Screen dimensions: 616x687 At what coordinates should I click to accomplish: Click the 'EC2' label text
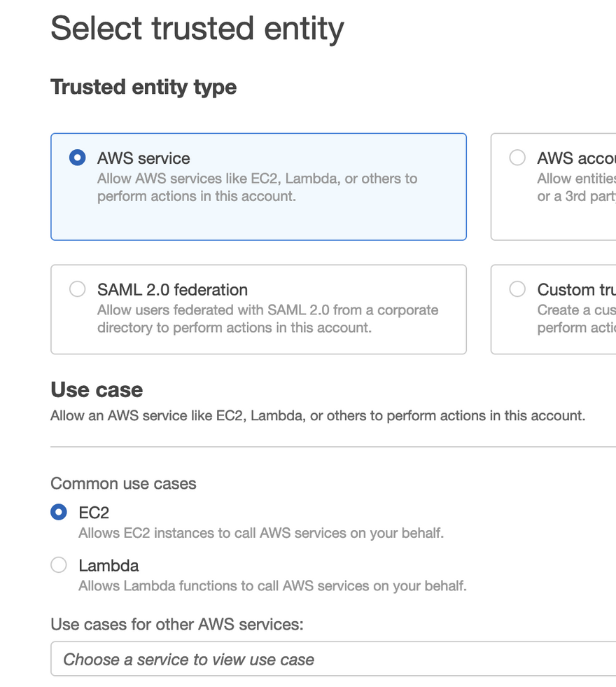coord(94,513)
